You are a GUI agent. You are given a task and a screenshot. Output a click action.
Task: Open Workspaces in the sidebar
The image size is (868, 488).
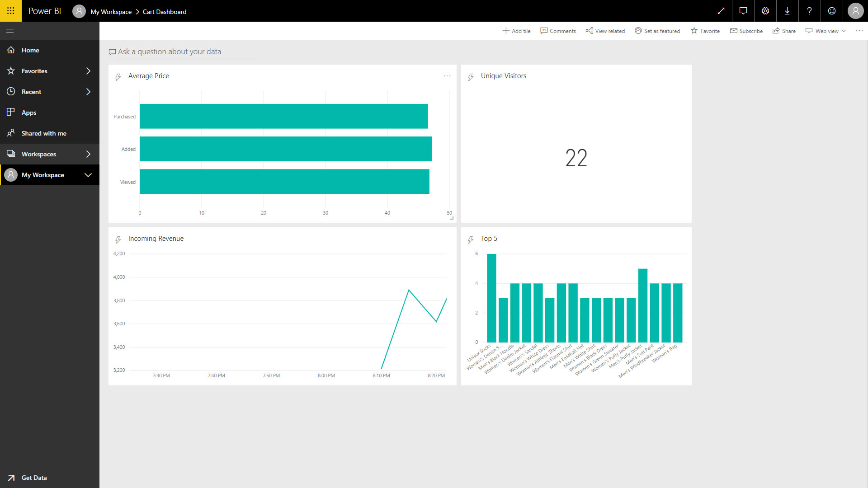click(50, 154)
